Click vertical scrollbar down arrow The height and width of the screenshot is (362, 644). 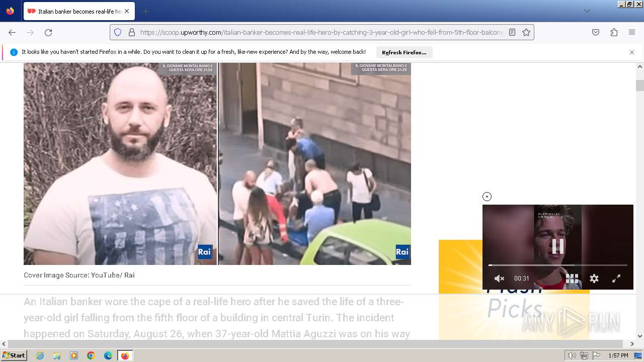coord(640,336)
